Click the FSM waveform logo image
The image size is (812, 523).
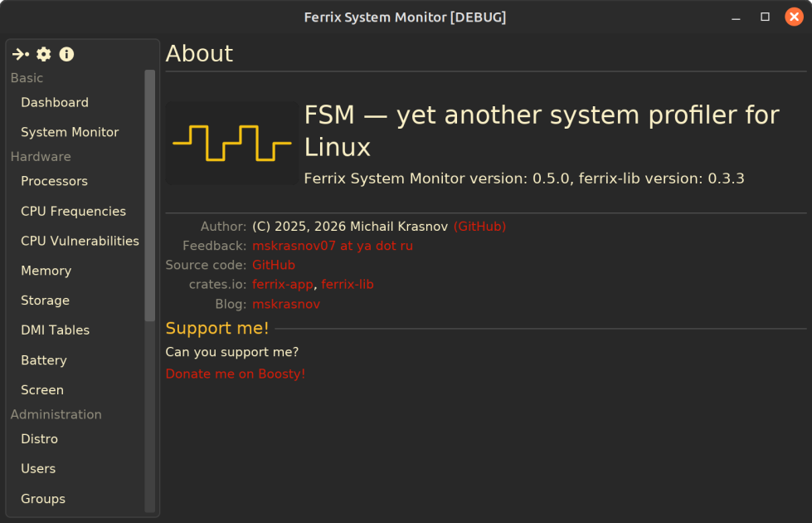point(232,143)
